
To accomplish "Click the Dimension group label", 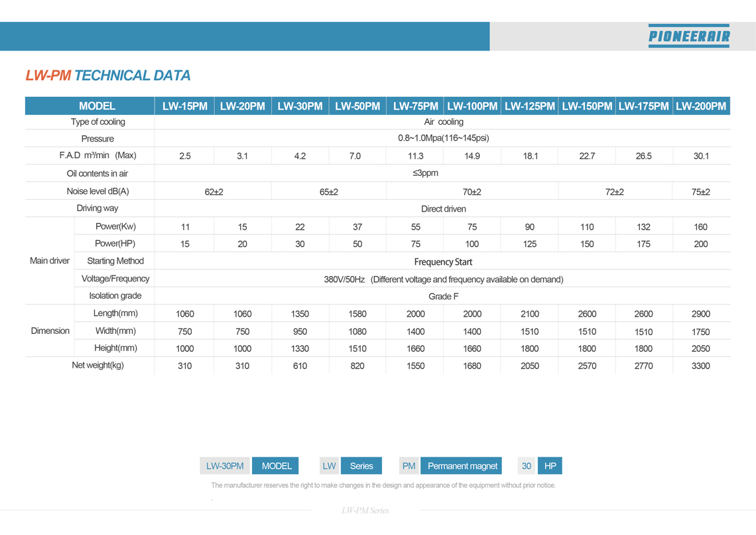I will [x=50, y=331].
